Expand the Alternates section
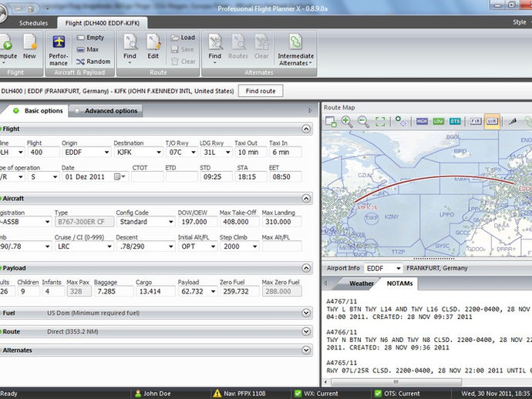The width and height of the screenshot is (532, 399). tap(306, 350)
